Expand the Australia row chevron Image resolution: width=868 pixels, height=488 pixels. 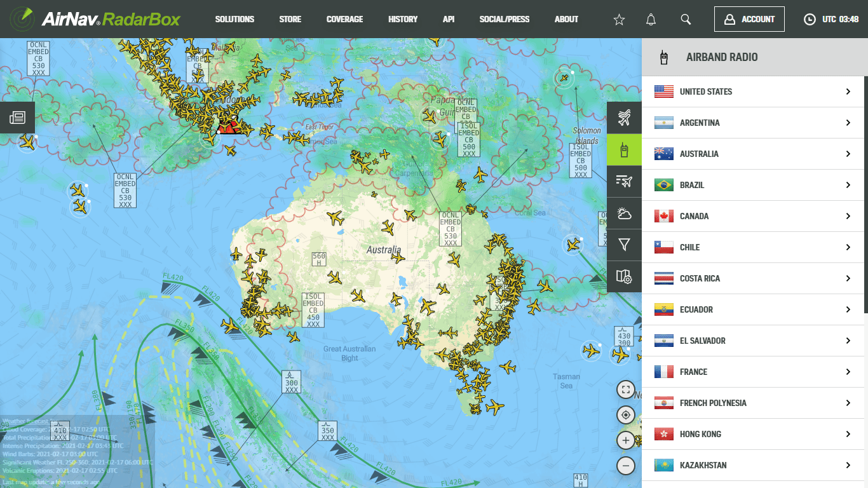[848, 154]
